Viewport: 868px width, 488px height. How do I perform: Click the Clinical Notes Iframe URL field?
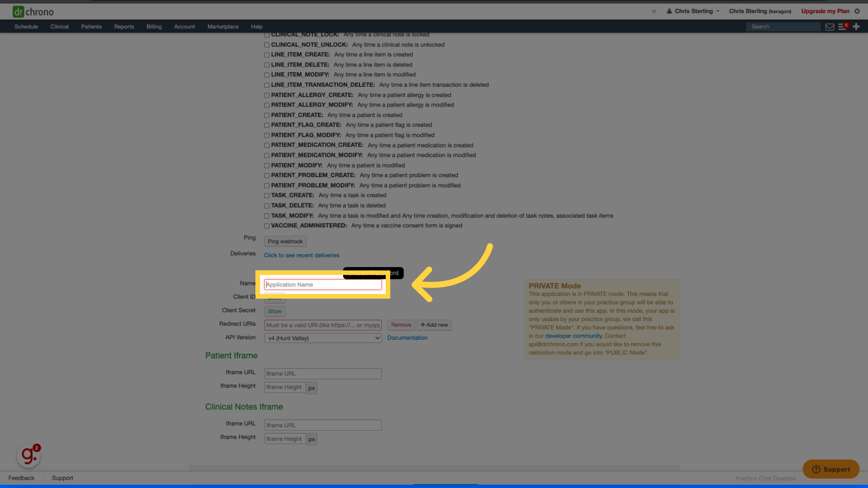point(323,425)
